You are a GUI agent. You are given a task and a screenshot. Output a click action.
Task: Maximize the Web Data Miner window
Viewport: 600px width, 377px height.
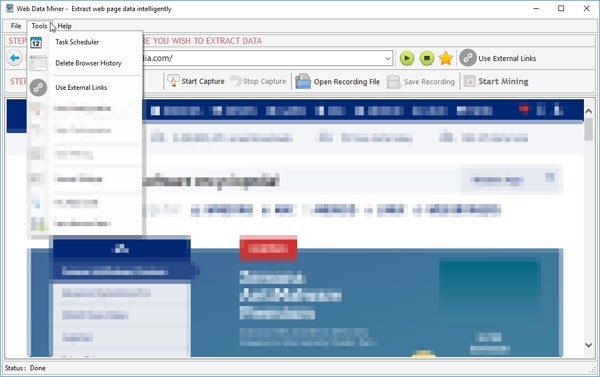pyautogui.click(x=561, y=8)
